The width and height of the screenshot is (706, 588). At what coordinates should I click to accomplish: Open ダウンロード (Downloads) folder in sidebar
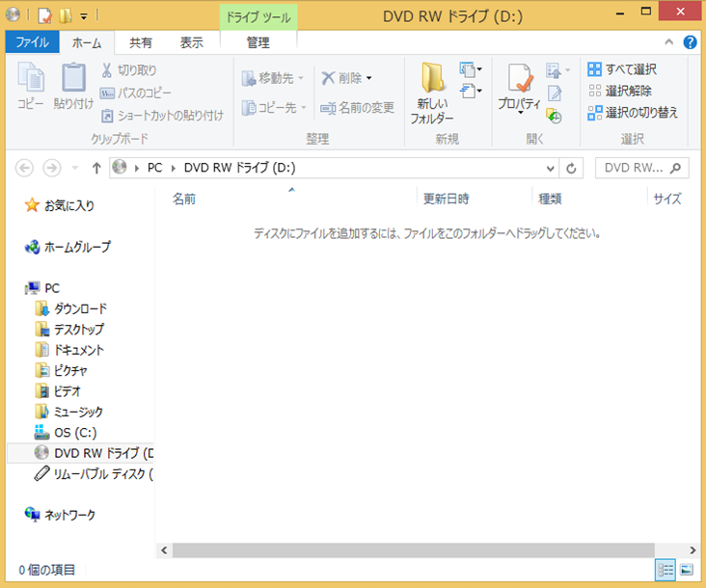[x=71, y=308]
